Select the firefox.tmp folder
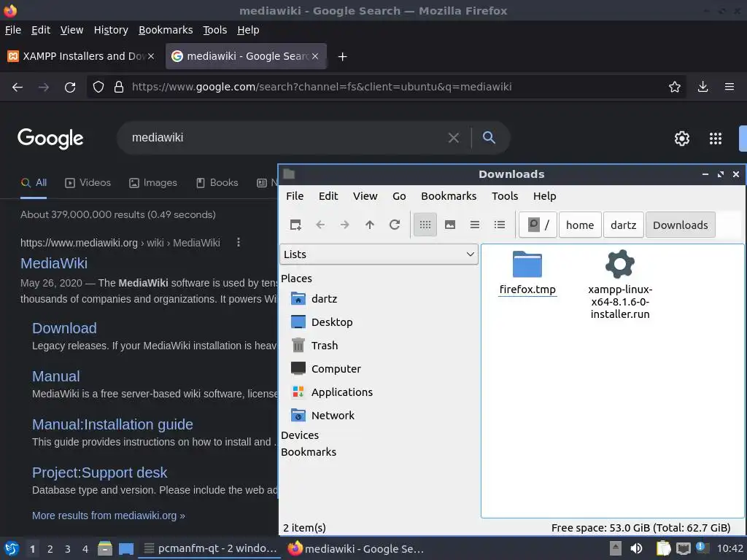The width and height of the screenshot is (747, 560). [527, 273]
